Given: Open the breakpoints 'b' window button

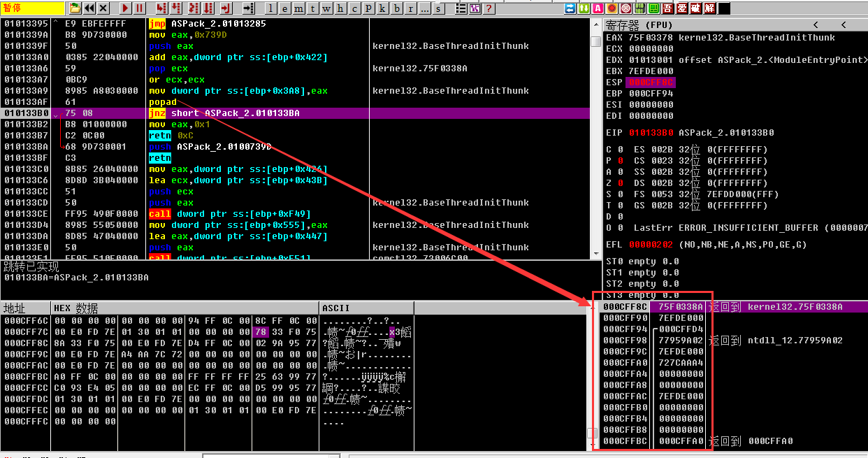Looking at the screenshot, I should (x=397, y=8).
